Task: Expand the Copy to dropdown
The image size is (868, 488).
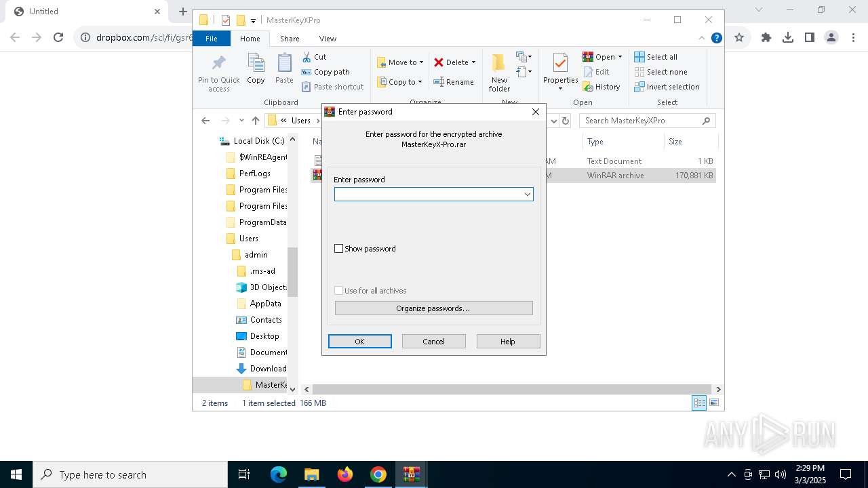Action: [x=420, y=82]
